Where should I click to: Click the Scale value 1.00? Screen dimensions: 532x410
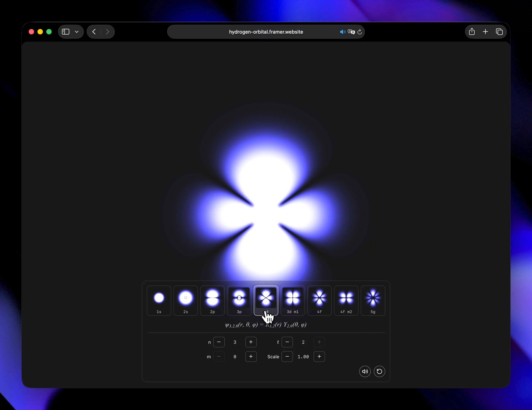pyautogui.click(x=303, y=357)
